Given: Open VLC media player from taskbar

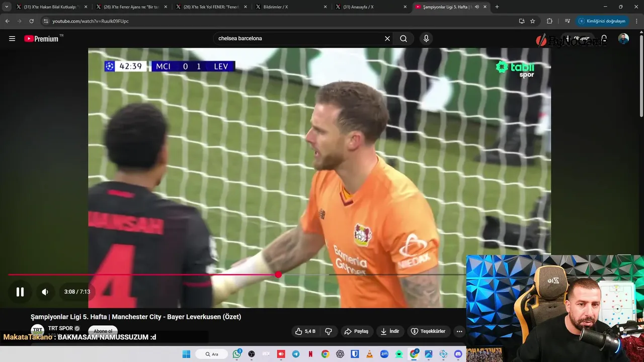Looking at the screenshot, I should click(x=370, y=354).
